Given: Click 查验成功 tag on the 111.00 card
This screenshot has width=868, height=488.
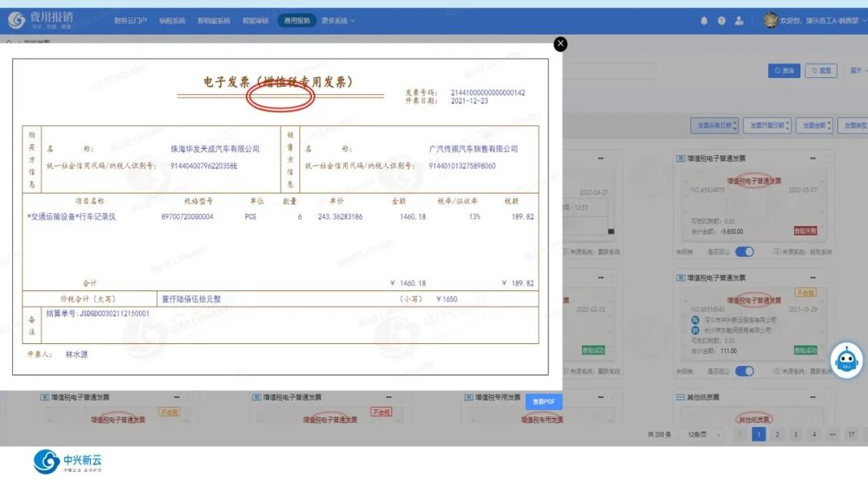Looking at the screenshot, I should coord(805,350).
